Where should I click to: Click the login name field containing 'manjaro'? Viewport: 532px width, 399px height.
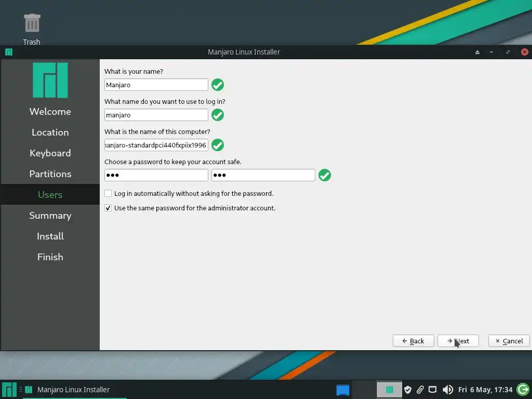(156, 115)
